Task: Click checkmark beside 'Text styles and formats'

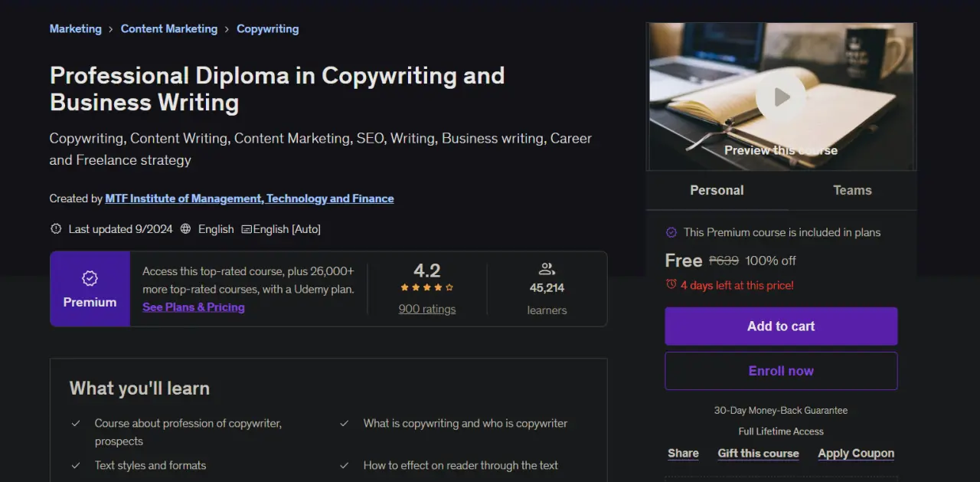Action: 76,465
